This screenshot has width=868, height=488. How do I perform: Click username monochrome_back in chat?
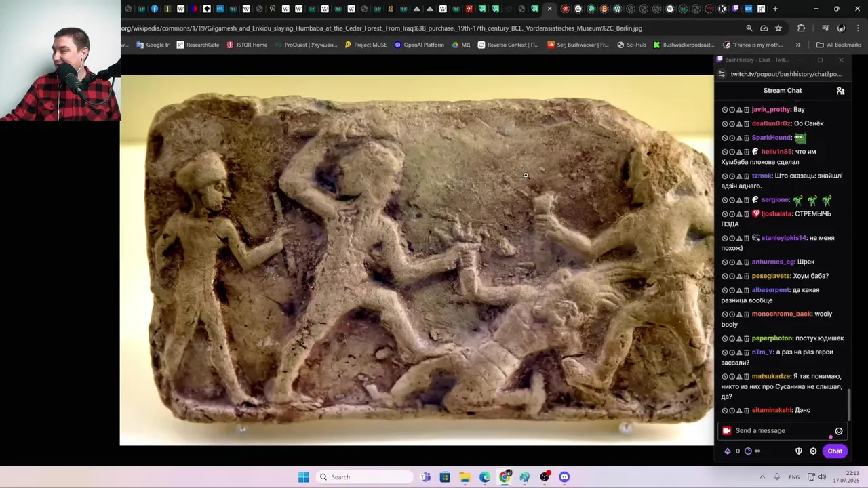coord(781,314)
